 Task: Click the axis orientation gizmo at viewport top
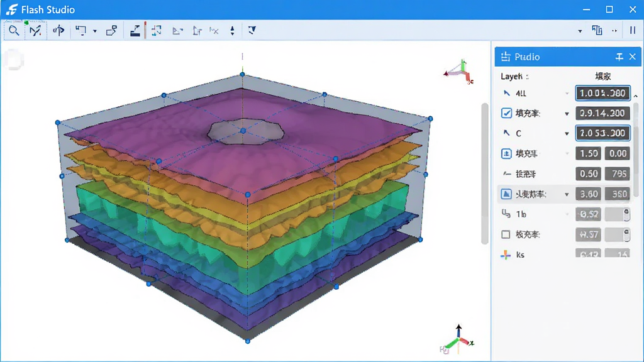pos(460,72)
